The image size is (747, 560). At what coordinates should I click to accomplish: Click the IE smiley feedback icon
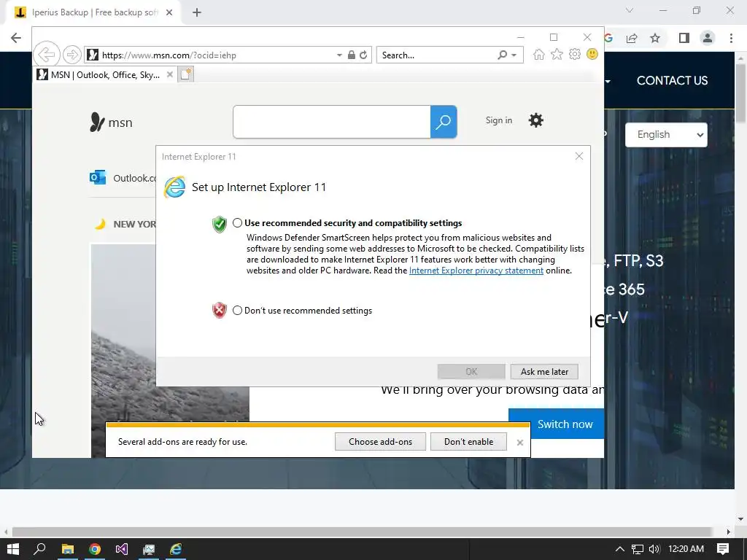pos(592,54)
